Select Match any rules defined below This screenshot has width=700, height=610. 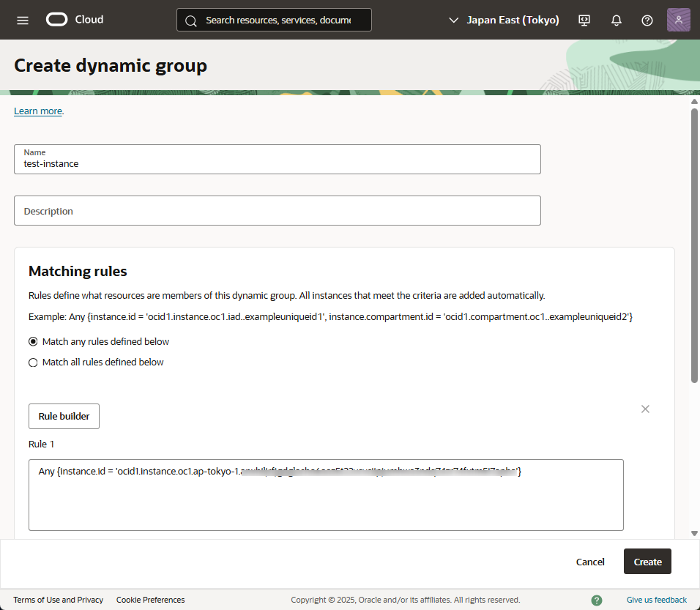[33, 341]
